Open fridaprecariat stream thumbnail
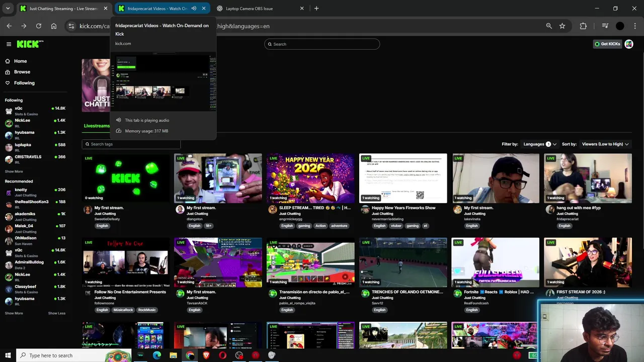644x362 pixels. [588, 178]
